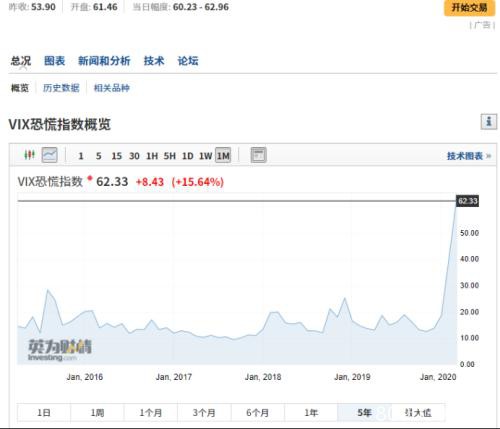Open the 论坛 tab
The width and height of the screenshot is (500, 429).
click(x=188, y=61)
